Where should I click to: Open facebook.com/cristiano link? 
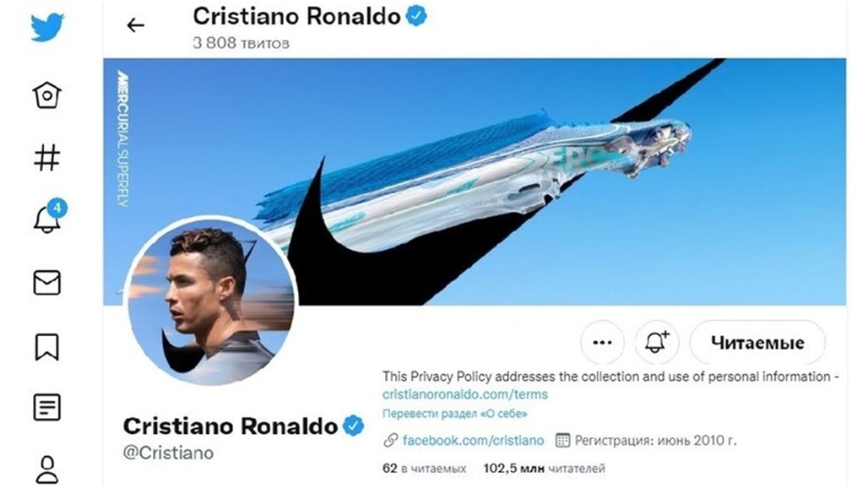pyautogui.click(x=474, y=441)
